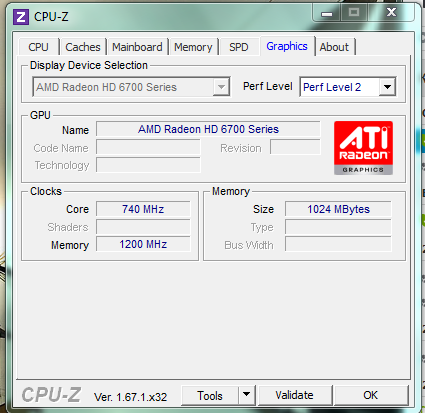This screenshot has width=425, height=413.
Task: Go to the Memory tab
Action: 193,47
